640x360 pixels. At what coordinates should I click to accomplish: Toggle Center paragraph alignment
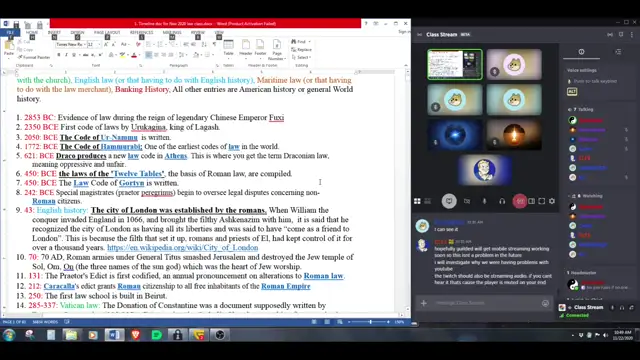pyautogui.click(x=156, y=55)
